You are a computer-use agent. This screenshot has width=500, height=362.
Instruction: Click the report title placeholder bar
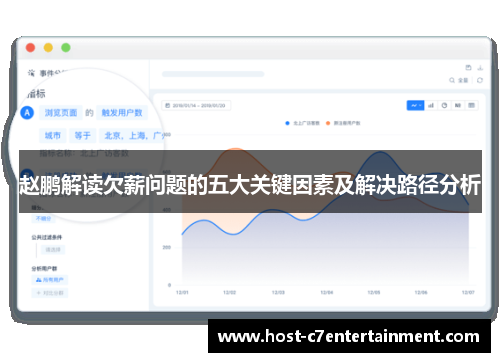tap(213, 74)
